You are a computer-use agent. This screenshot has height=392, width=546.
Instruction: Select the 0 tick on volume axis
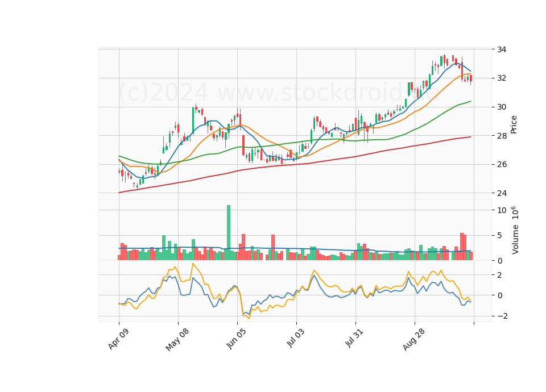click(x=499, y=261)
